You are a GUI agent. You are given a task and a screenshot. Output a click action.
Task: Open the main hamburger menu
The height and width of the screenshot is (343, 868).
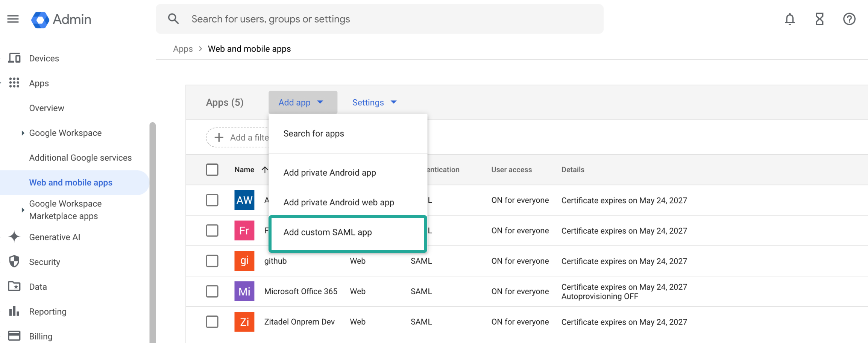pyautogui.click(x=13, y=19)
